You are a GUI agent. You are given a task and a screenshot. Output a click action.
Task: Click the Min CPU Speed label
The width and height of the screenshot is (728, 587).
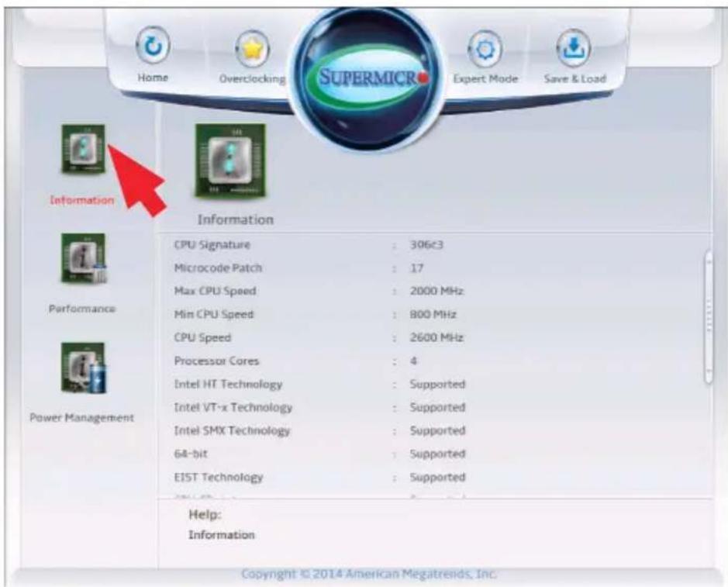point(214,314)
